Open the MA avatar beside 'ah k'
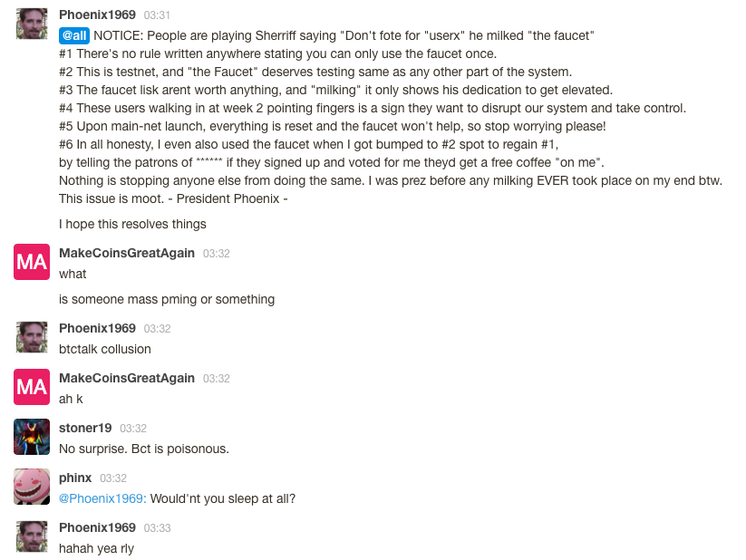The height and width of the screenshot is (560, 746). [x=32, y=387]
